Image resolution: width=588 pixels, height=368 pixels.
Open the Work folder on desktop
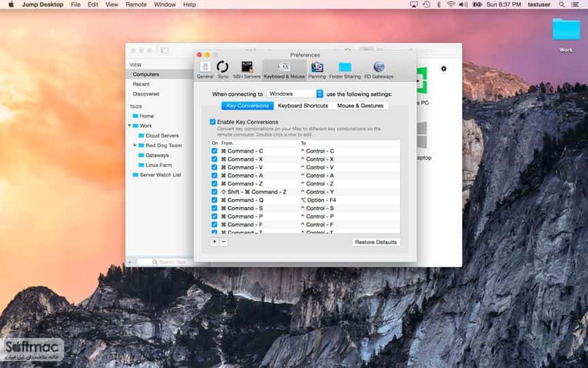566,35
